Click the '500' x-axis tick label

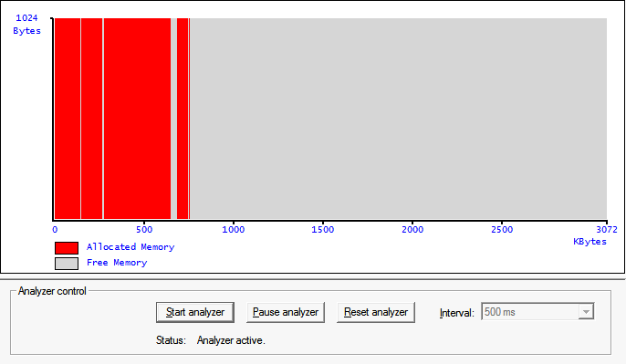point(144,230)
